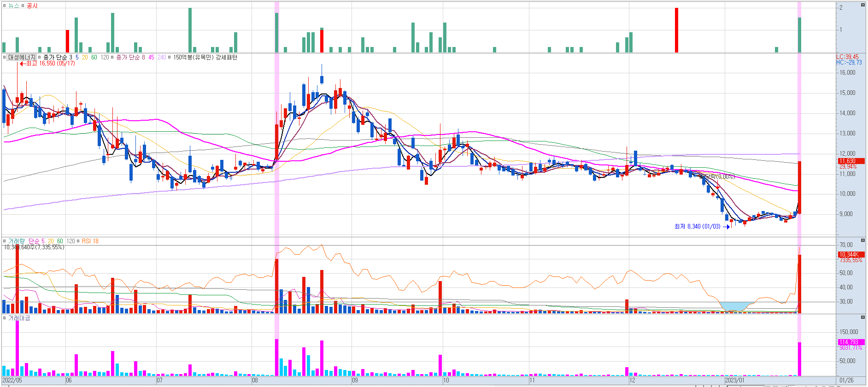The width and height of the screenshot is (868, 387).
Task: Toggle the 공시 series square marker
Action: 23,6
